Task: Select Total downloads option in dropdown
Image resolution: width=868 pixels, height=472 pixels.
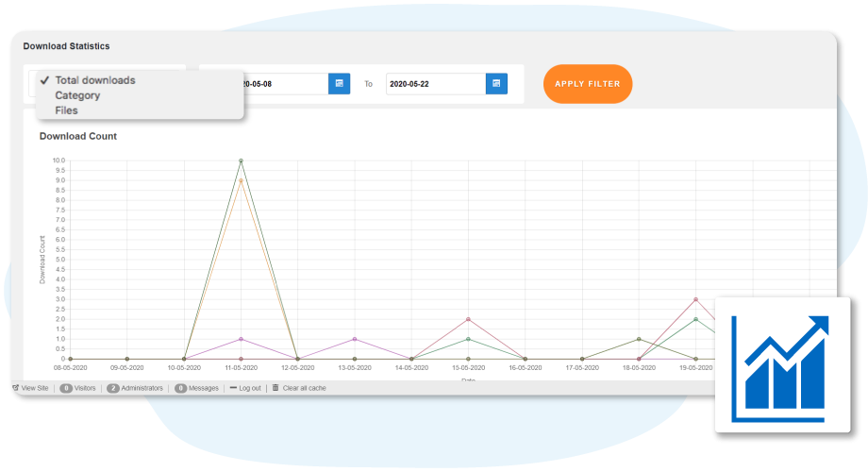Action: pos(94,80)
